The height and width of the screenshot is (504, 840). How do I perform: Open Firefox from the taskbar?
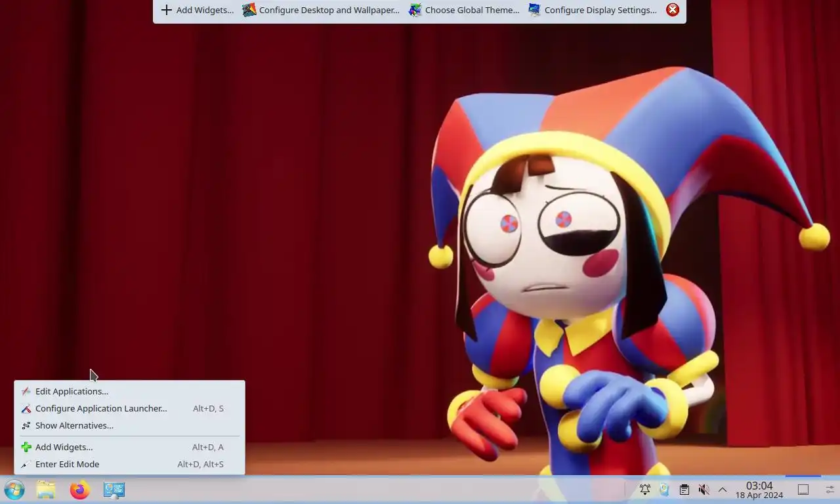pos(79,490)
